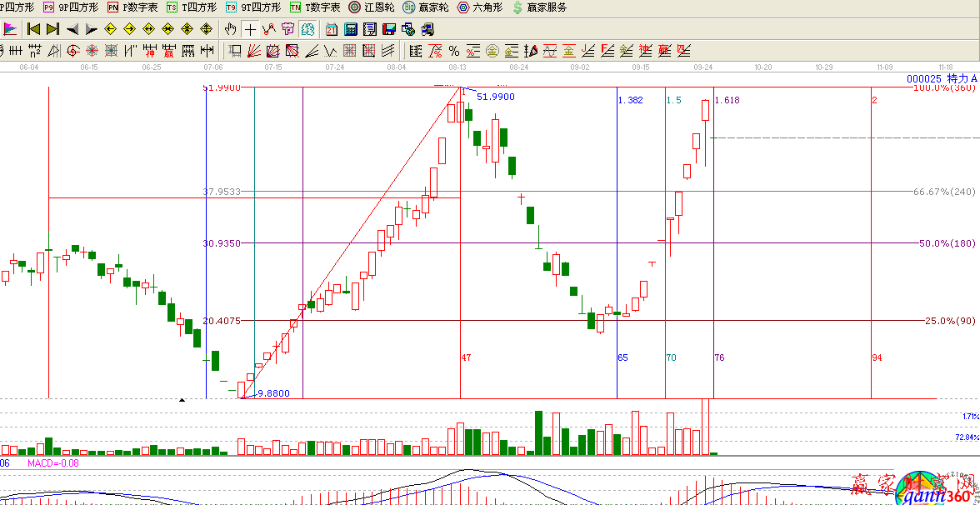Select the hand pan tool
The width and height of the screenshot is (980, 505).
232,29
